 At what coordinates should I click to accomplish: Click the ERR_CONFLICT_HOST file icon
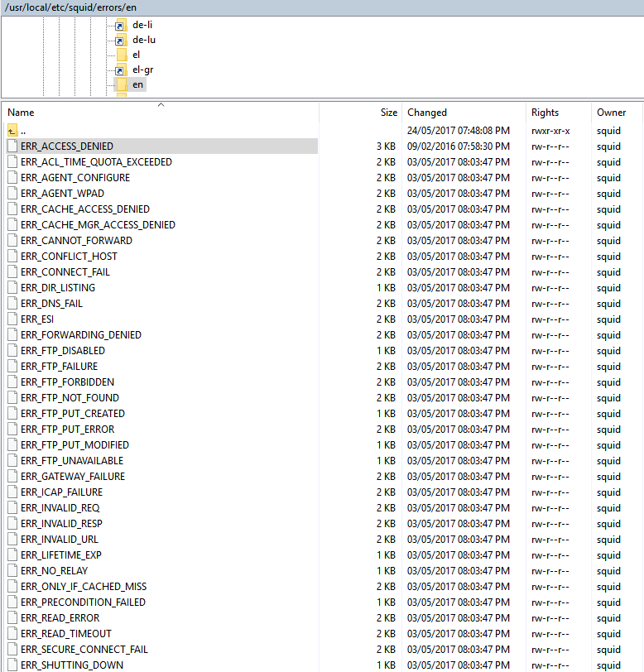coord(12,257)
